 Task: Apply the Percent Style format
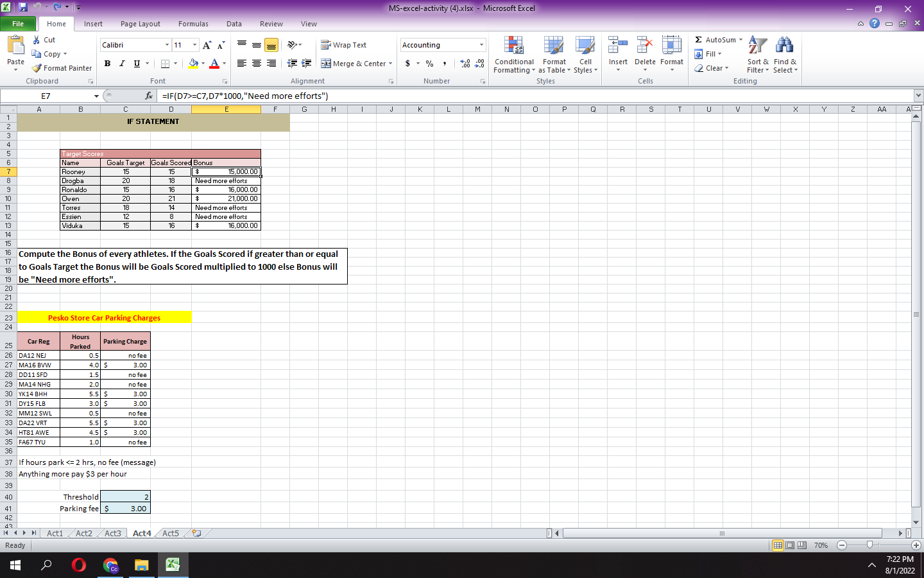click(x=429, y=64)
